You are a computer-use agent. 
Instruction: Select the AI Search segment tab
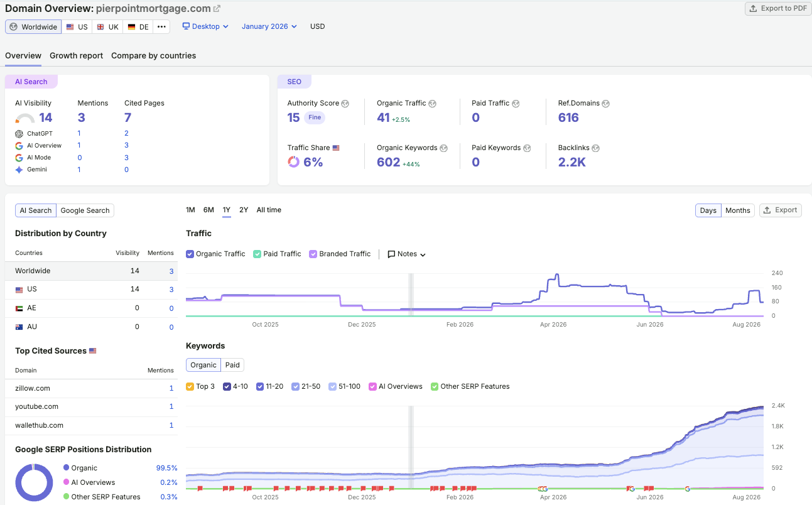click(36, 210)
